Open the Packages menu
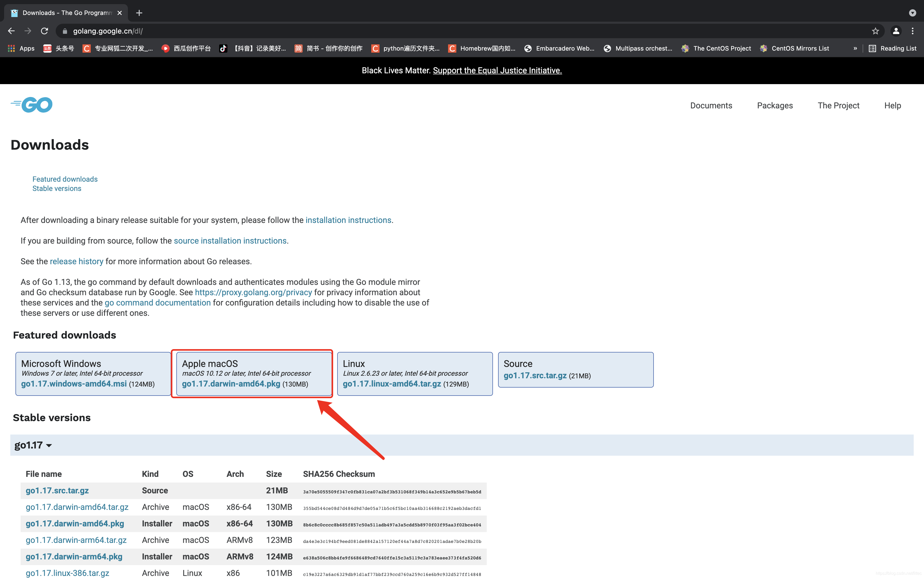The height and width of the screenshot is (578, 924). [775, 106]
